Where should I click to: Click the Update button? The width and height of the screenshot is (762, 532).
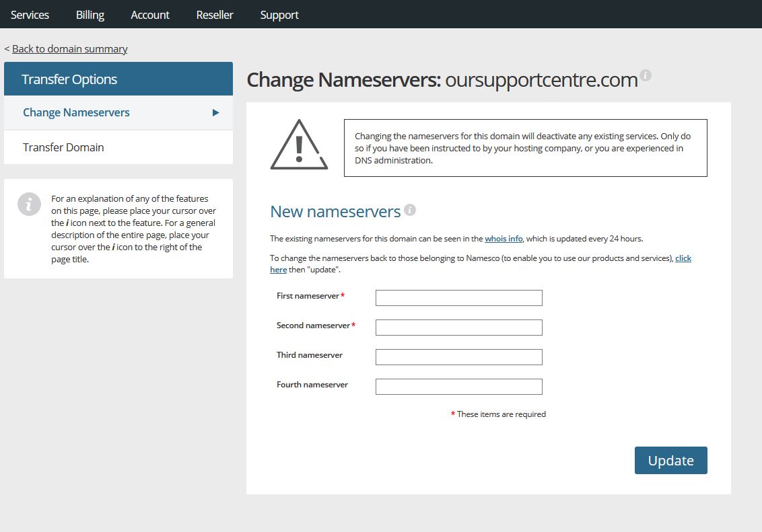pyautogui.click(x=670, y=460)
